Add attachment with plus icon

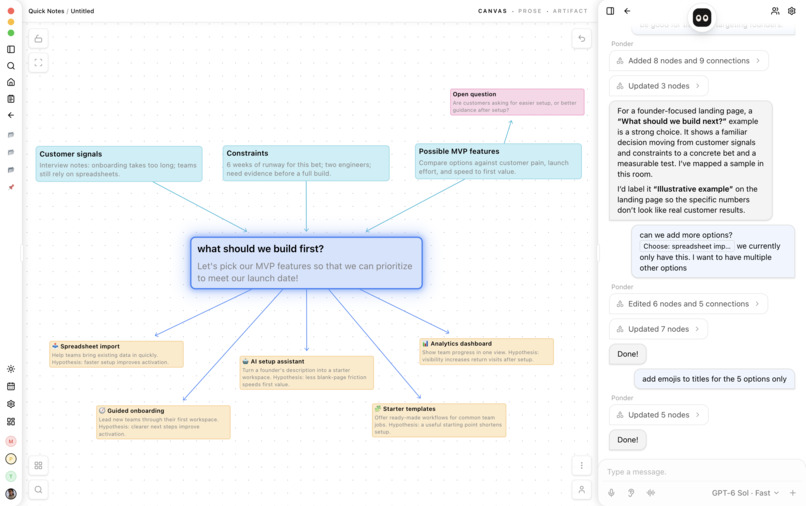click(793, 493)
